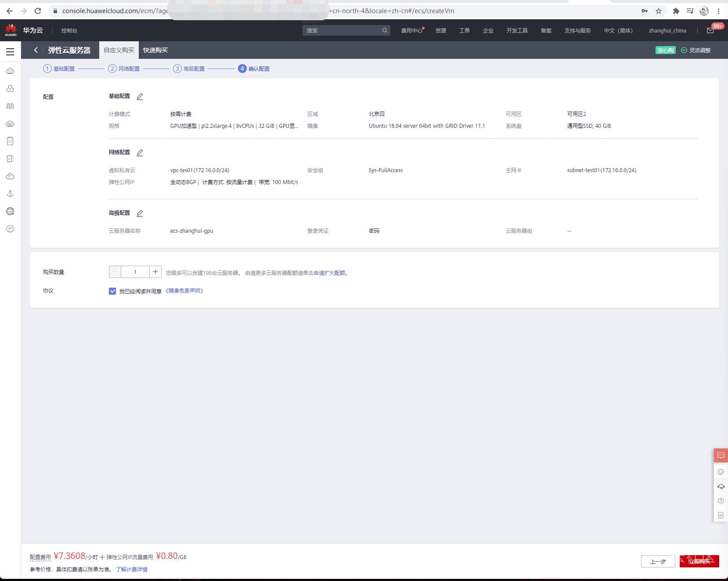
Task: Click the Sys-FullAccess security group value
Action: point(386,170)
